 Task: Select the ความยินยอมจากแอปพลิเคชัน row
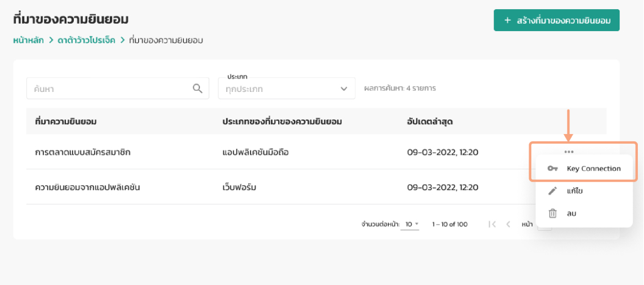[x=88, y=187]
